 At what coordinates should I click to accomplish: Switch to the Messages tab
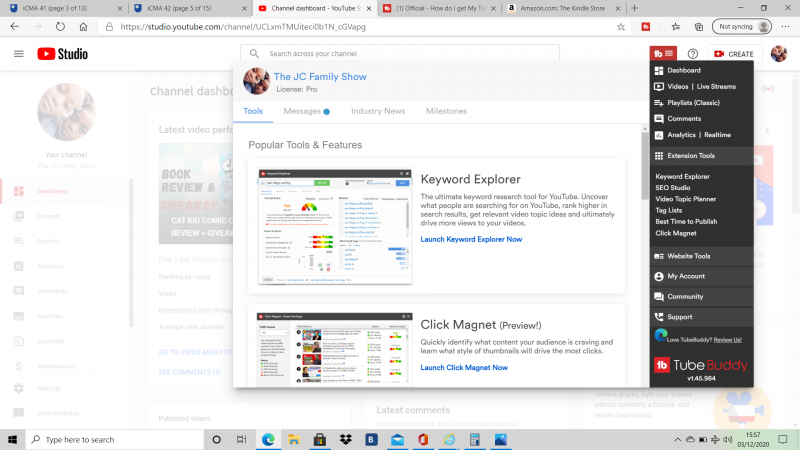click(305, 111)
